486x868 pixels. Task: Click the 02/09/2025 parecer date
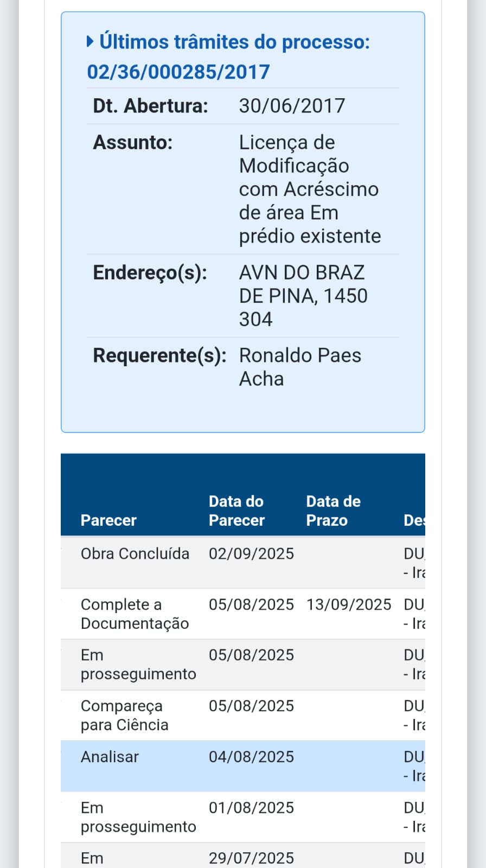(x=251, y=553)
